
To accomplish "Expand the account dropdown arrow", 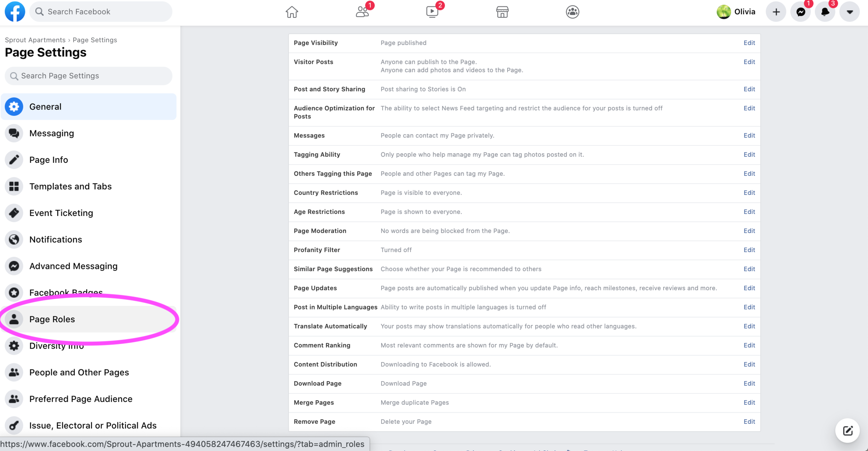I will point(850,12).
